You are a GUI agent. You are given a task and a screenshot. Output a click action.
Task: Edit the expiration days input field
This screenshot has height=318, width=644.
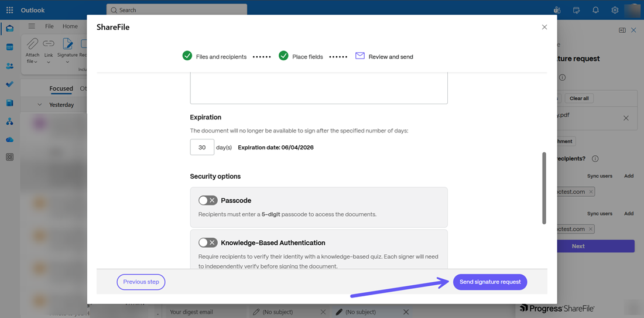tap(202, 147)
